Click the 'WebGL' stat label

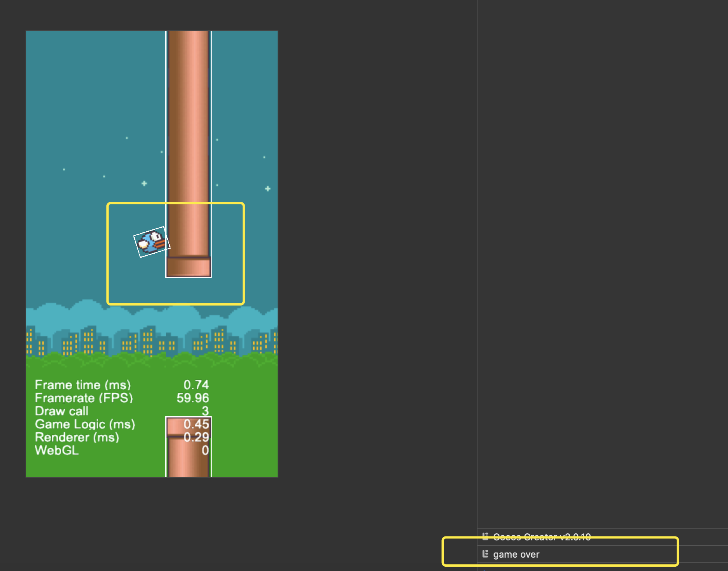[x=57, y=450]
